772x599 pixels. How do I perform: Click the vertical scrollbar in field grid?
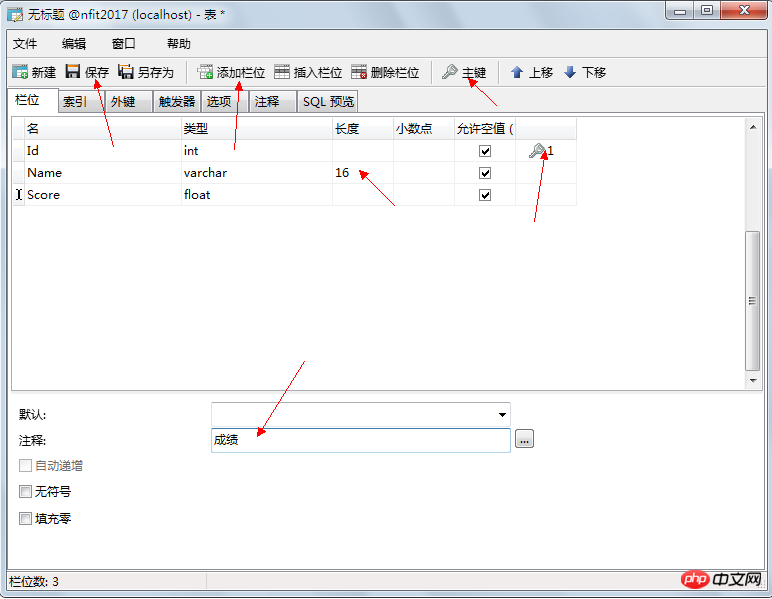(x=754, y=300)
